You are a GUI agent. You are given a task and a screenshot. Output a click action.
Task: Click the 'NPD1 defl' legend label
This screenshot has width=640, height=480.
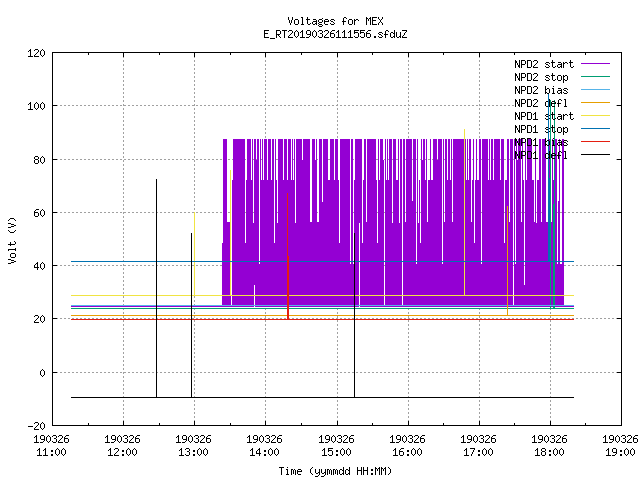coord(541,156)
